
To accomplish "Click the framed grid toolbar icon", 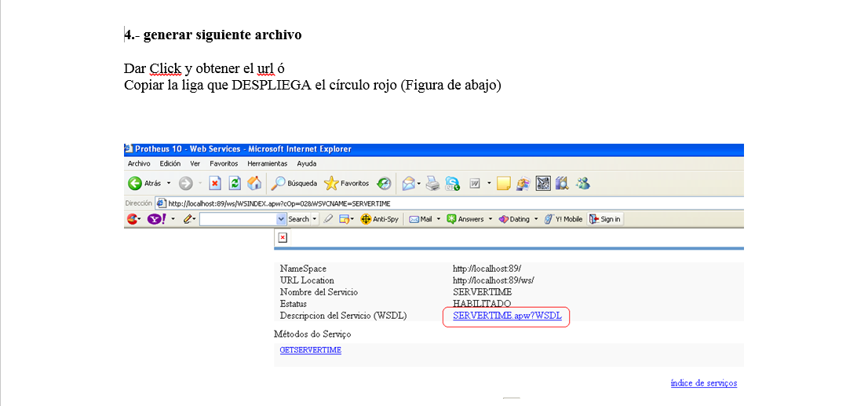I will point(543,183).
